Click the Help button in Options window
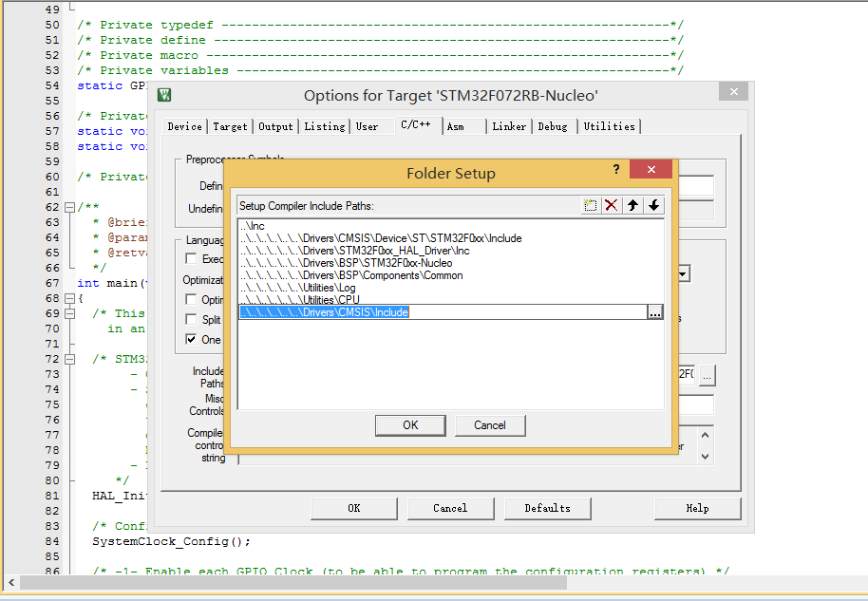The image size is (868, 601). coord(697,508)
